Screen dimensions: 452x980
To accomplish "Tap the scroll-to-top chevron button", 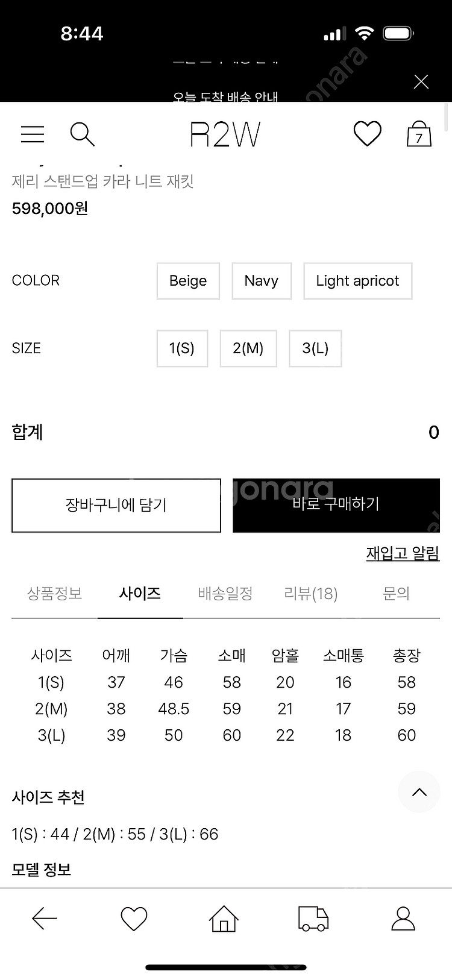I will pyautogui.click(x=419, y=792).
